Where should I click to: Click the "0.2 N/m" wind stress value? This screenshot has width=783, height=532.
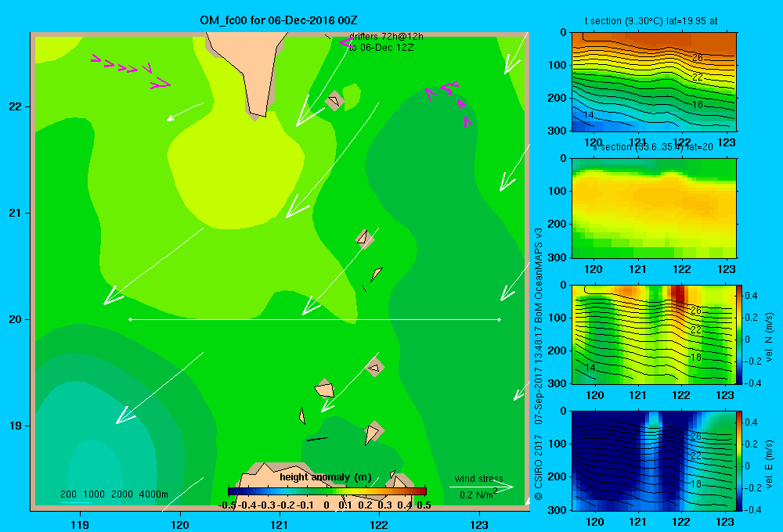pos(477,494)
